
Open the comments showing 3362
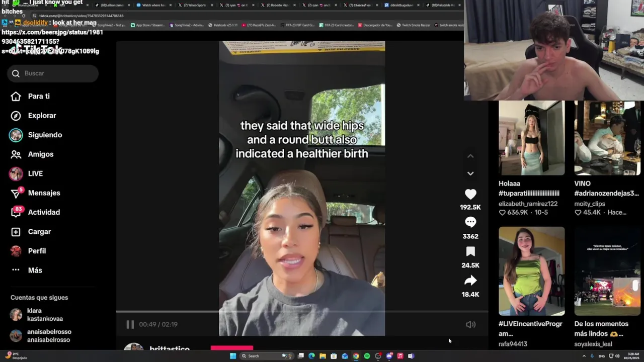pos(470,222)
